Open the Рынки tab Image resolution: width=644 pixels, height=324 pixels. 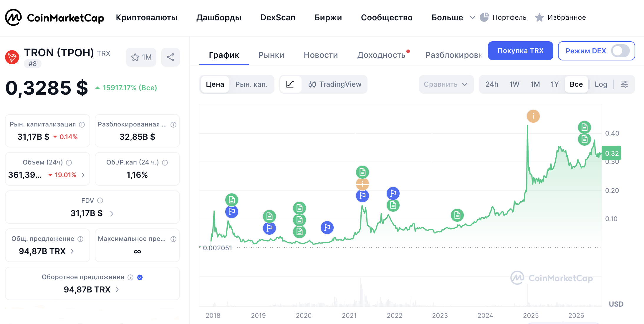271,55
